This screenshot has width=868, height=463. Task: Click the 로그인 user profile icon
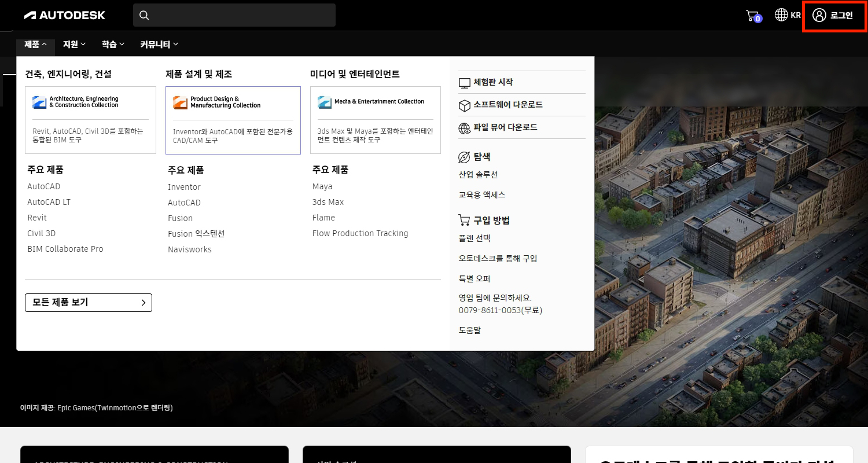[819, 15]
